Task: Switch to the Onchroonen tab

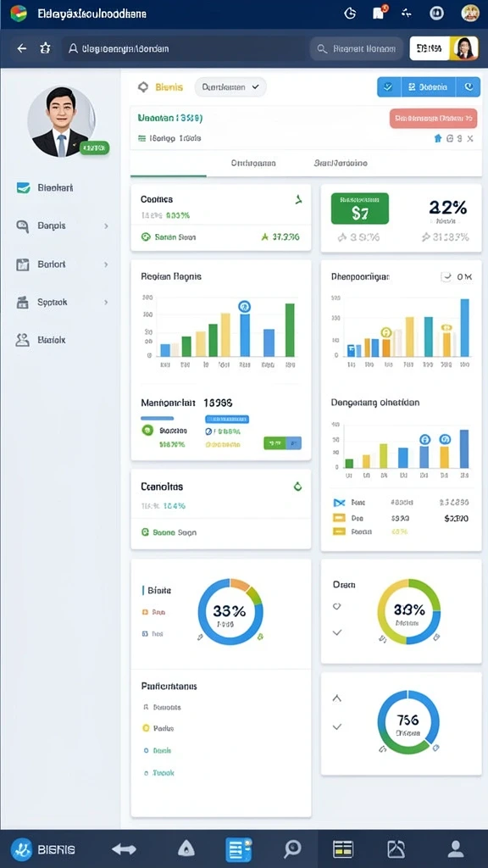Action: click(253, 164)
